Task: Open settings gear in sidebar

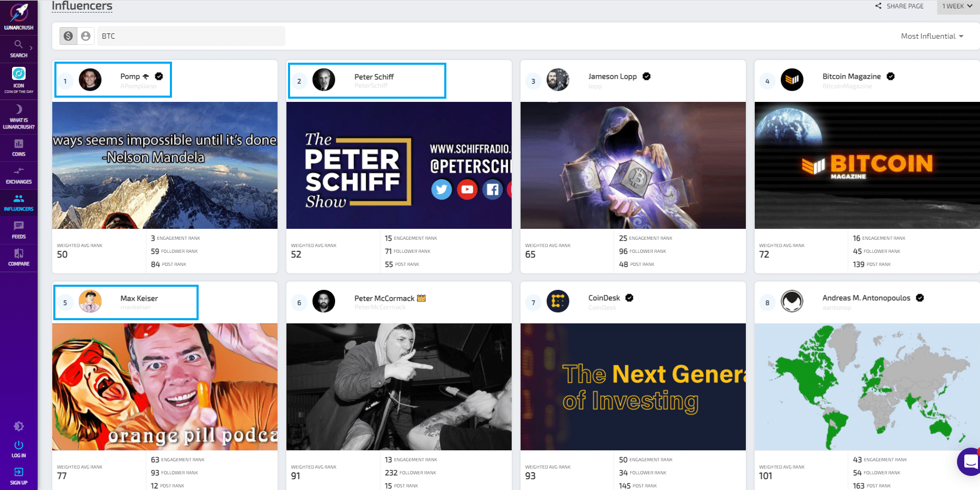Action: 19,426
